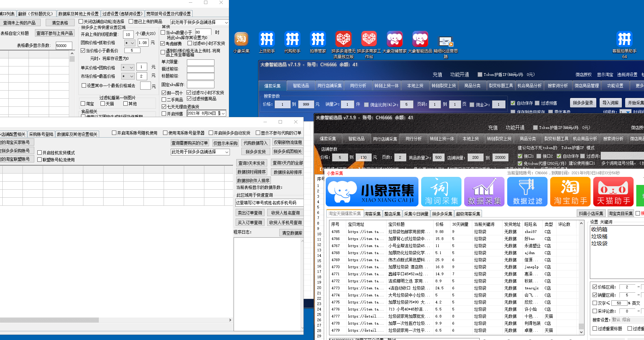The image size is (644, 340).
Task: Open the 数据过滤 funnel tile
Action: (x=527, y=192)
